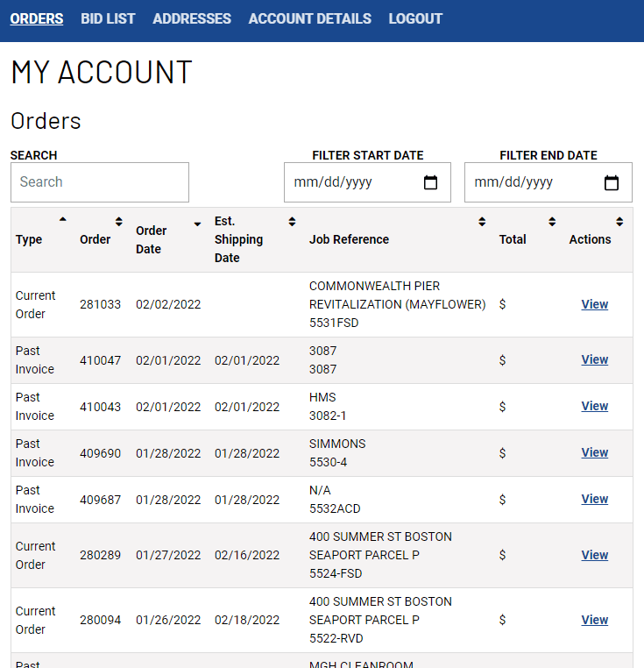Click the Total column header

coord(513,239)
